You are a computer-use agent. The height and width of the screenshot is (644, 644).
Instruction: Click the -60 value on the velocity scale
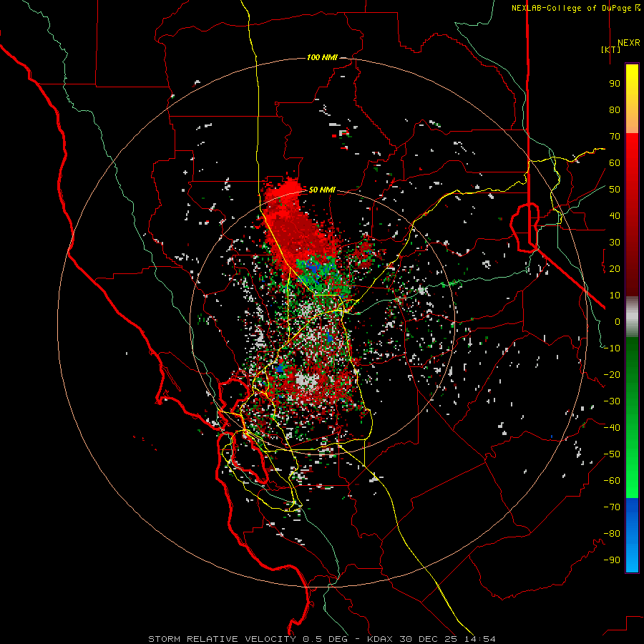[x=612, y=481]
